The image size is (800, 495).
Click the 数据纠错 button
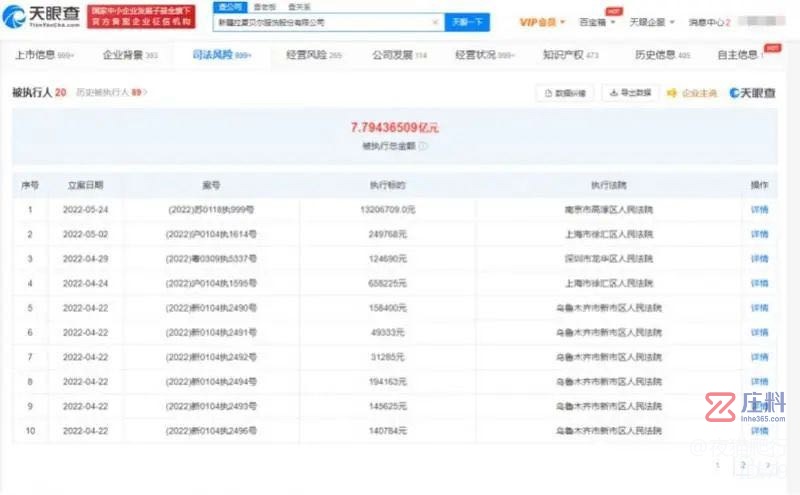(565, 93)
